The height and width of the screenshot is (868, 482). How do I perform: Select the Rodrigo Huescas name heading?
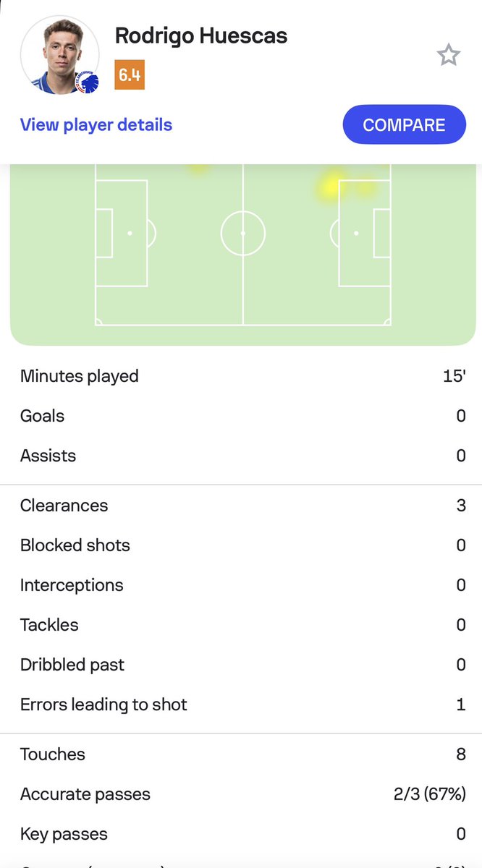(x=201, y=35)
